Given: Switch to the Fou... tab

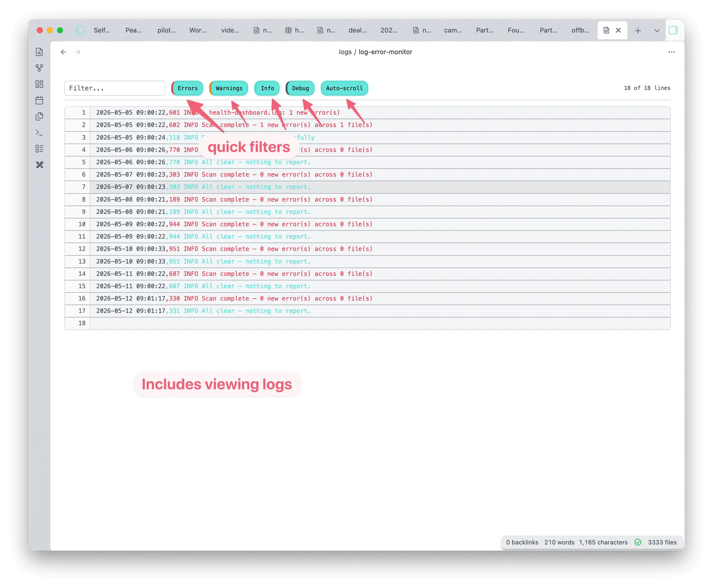Looking at the screenshot, I should [x=516, y=30].
